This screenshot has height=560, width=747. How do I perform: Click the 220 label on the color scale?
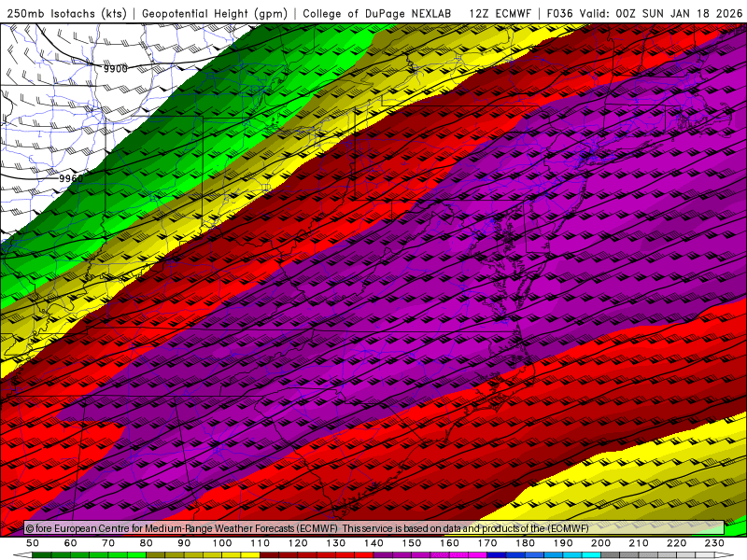pos(677,543)
